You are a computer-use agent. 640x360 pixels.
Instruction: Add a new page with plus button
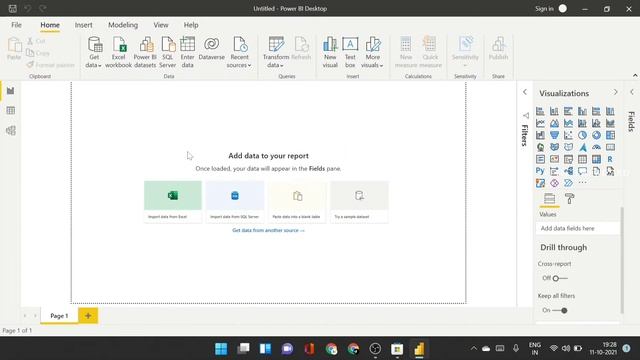click(x=88, y=316)
